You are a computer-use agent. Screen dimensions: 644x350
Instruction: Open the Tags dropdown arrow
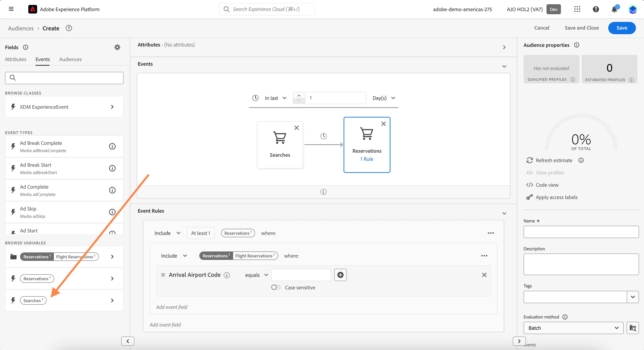point(632,297)
